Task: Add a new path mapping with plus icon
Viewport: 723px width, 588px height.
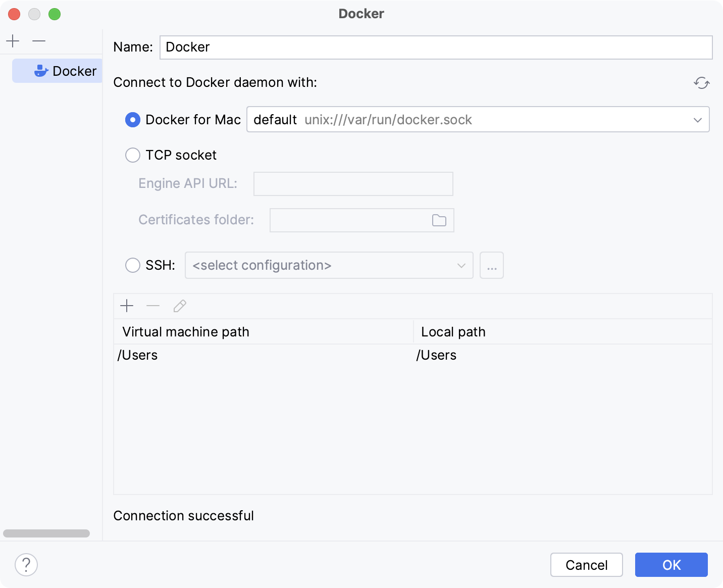Action: pos(127,306)
